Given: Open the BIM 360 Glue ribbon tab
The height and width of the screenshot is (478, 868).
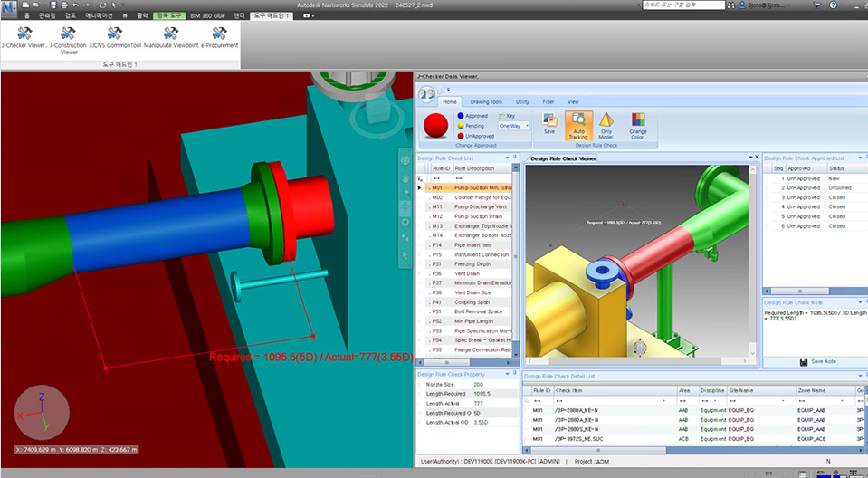Looking at the screenshot, I should coord(207,15).
